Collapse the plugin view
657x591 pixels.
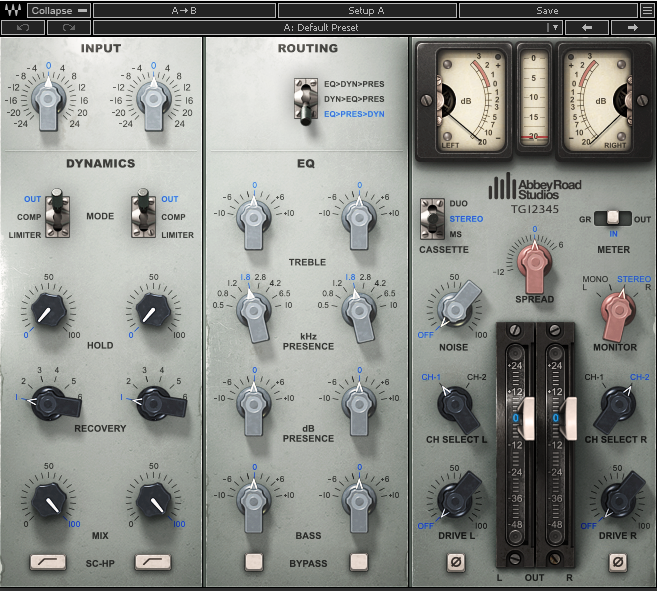(59, 10)
